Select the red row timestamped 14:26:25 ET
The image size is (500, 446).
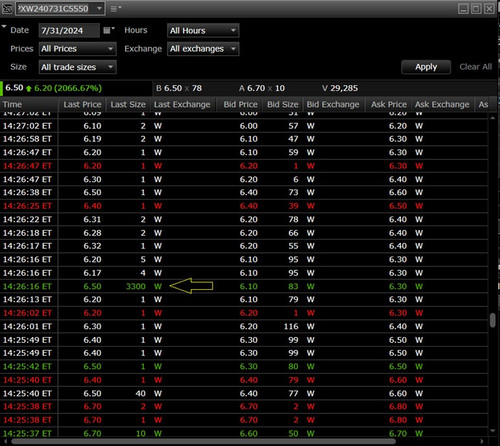(244, 206)
